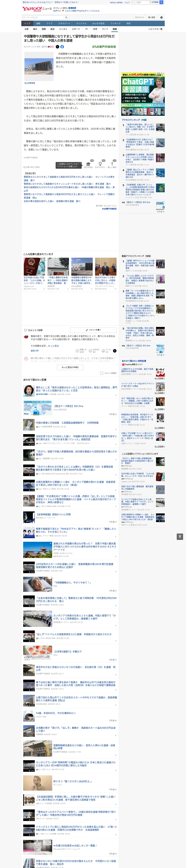Open the トップ navigation tab

click(x=27, y=24)
